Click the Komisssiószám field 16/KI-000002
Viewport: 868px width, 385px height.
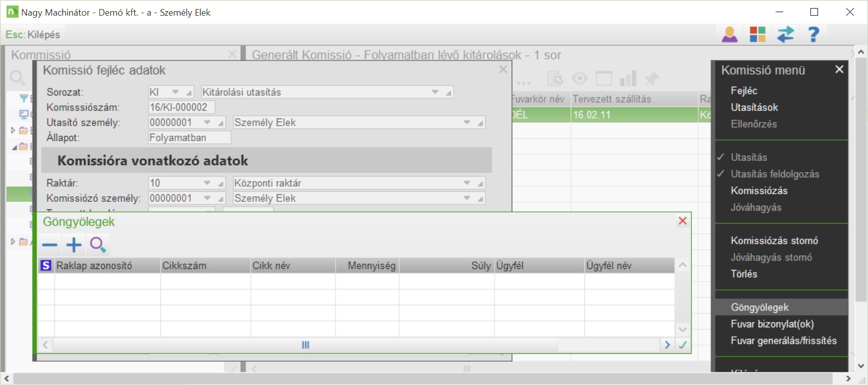coord(182,107)
